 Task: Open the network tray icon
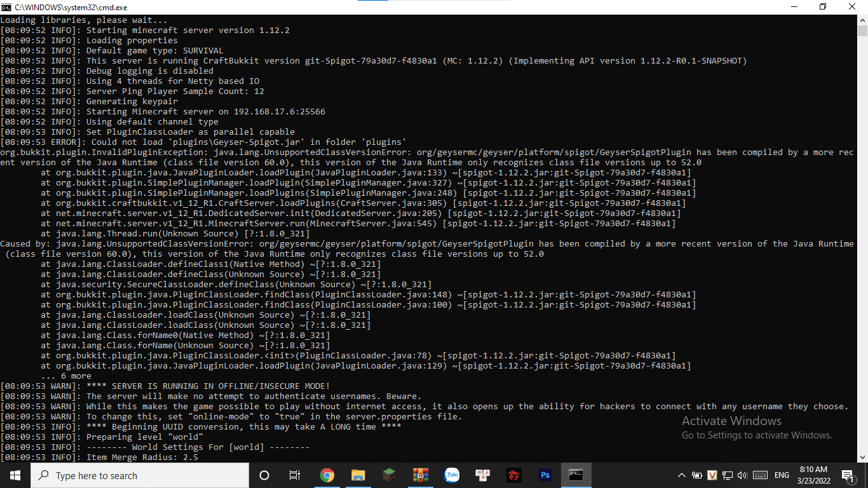pos(728,475)
